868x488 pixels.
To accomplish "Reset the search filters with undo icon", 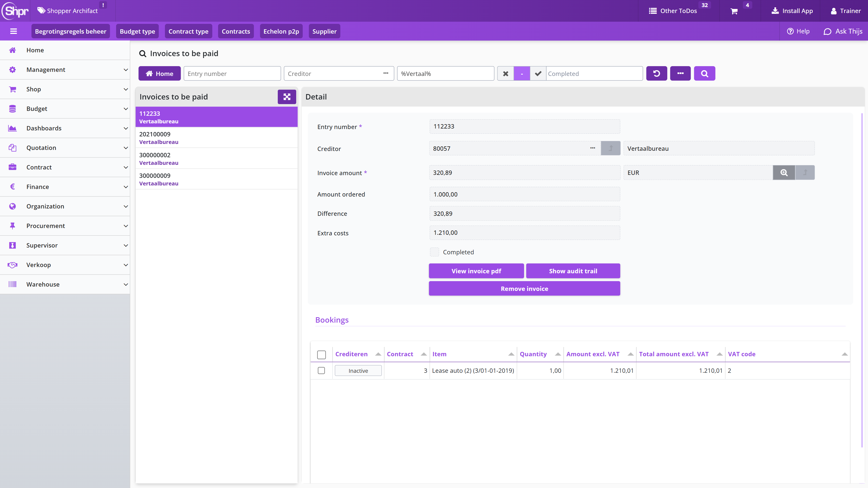I will point(656,73).
